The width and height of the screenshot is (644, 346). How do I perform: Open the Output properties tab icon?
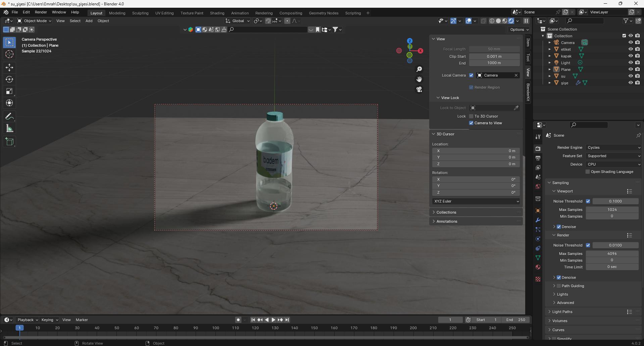538,158
